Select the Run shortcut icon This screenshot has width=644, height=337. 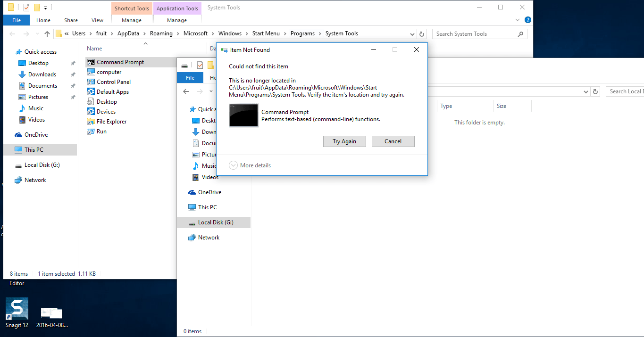click(x=91, y=132)
